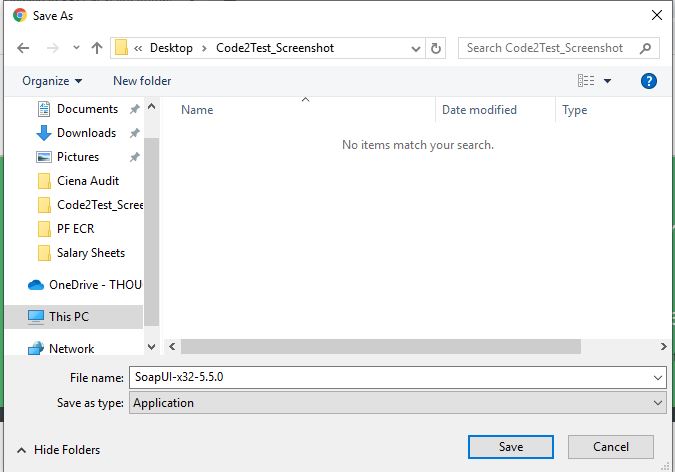This screenshot has width=675, height=472.
Task: Click the Cancel button
Action: point(610,447)
